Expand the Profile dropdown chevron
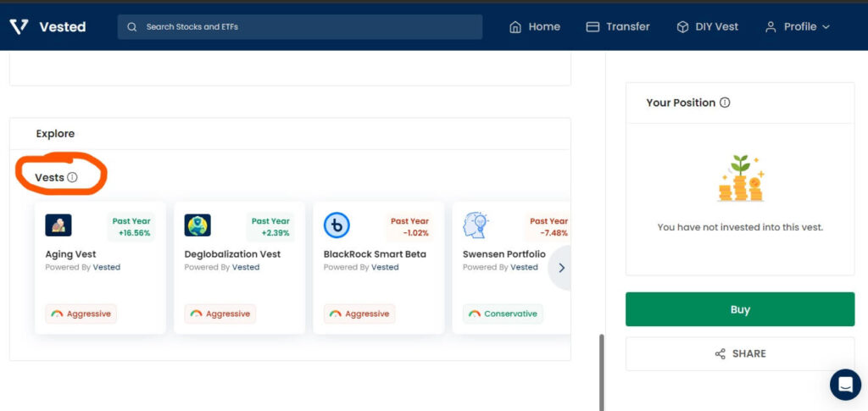 click(x=826, y=27)
